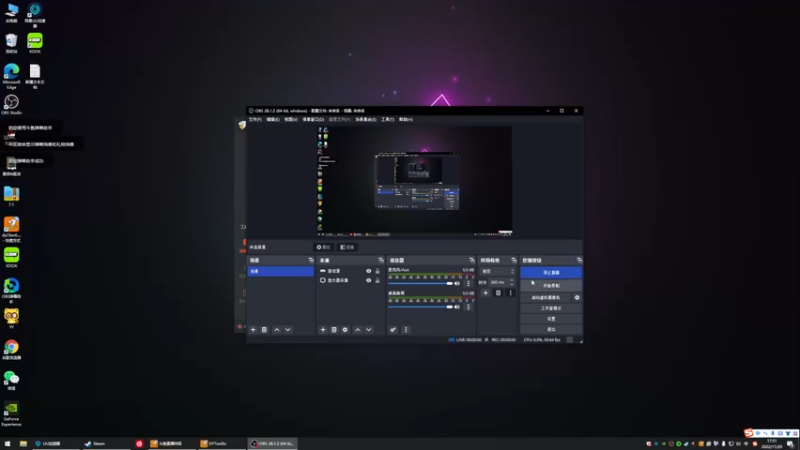Enable Studio Mode (工作室模式)
The image size is (800, 450).
point(551,308)
